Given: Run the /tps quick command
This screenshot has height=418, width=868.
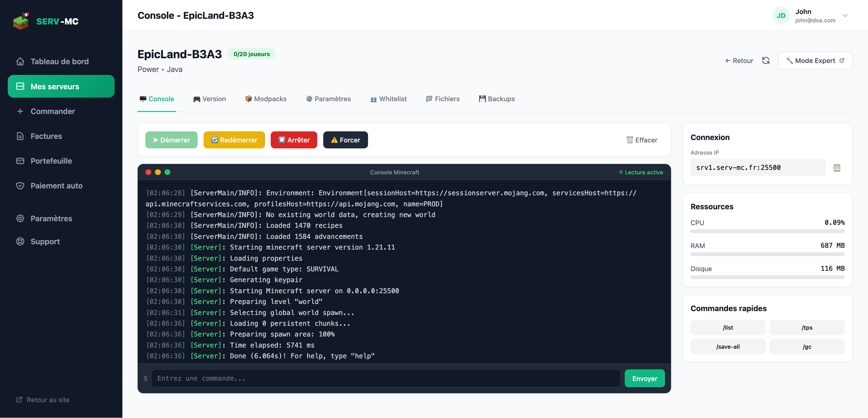Looking at the screenshot, I should (807, 327).
